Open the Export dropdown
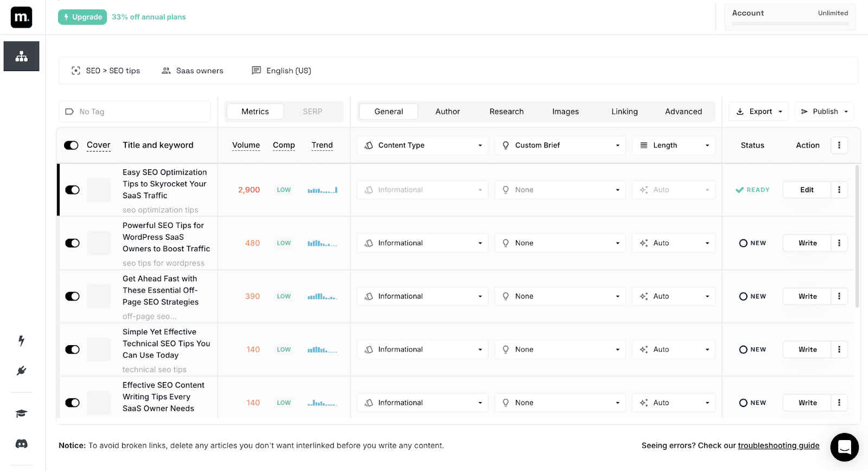 click(758, 112)
